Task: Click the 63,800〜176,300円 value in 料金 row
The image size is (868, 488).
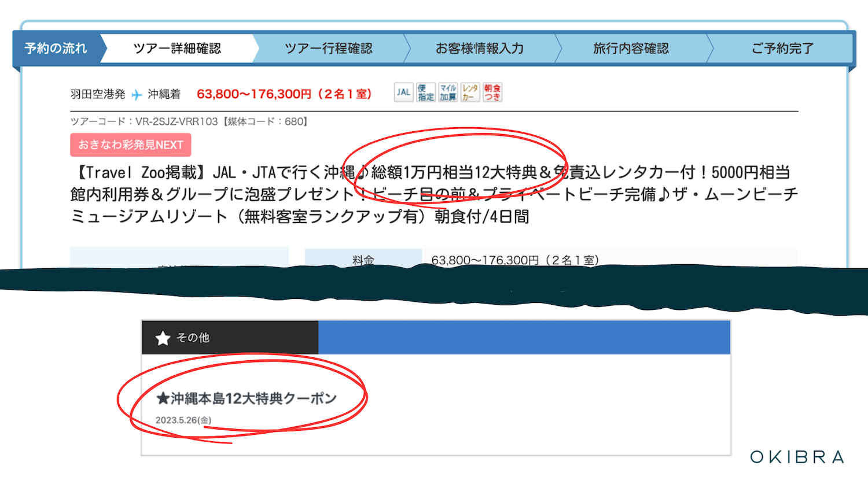Action: click(515, 260)
